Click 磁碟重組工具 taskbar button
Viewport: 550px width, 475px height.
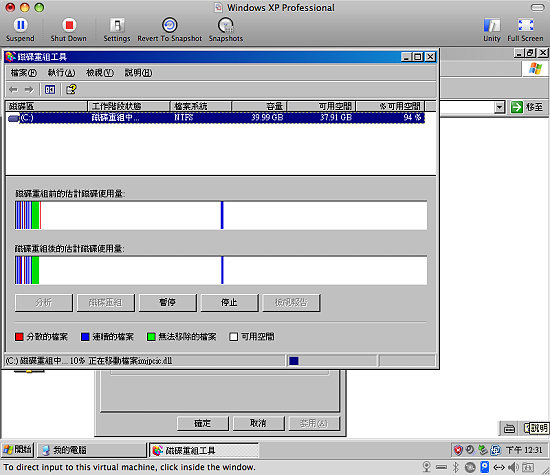click(x=204, y=450)
